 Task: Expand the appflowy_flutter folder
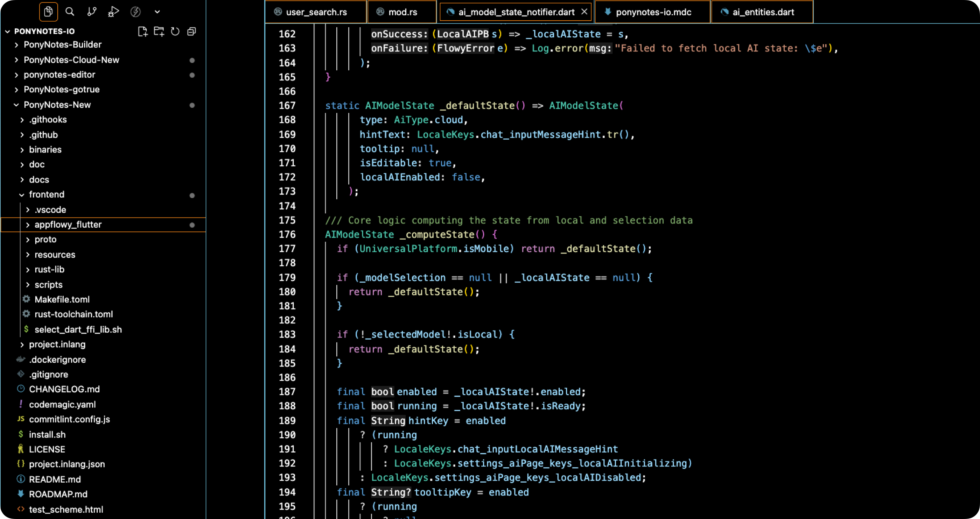[27, 224]
